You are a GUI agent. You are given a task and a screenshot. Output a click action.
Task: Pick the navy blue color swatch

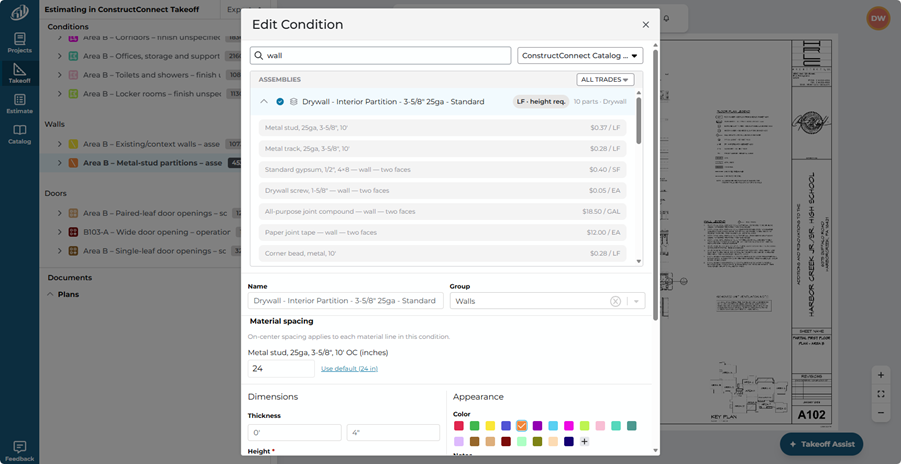(569, 442)
